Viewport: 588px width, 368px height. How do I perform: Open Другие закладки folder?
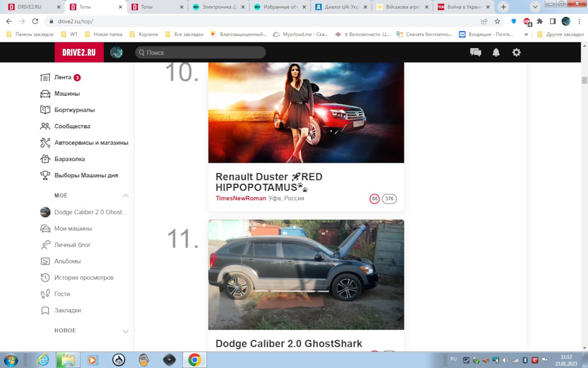point(560,34)
